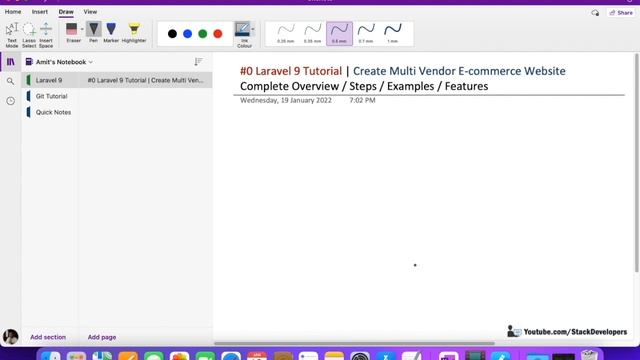This screenshot has height=360, width=640.
Task: Pick the green ink colour
Action: [202, 34]
